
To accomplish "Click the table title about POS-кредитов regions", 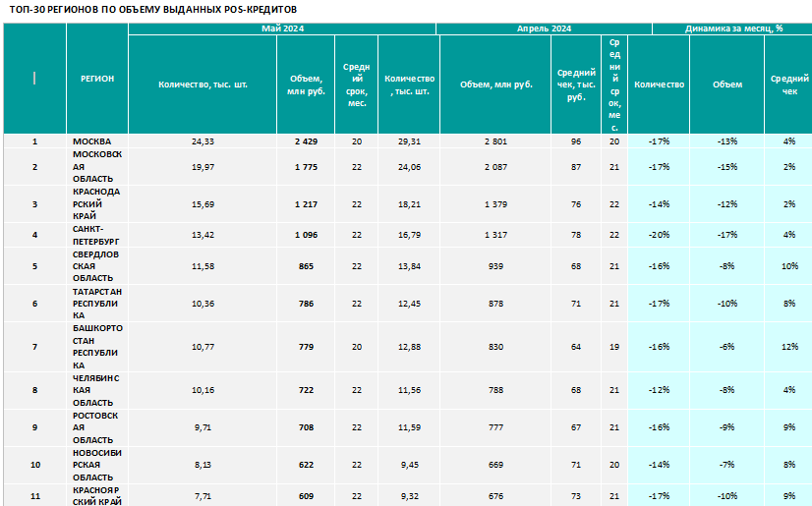I will click(153, 9).
